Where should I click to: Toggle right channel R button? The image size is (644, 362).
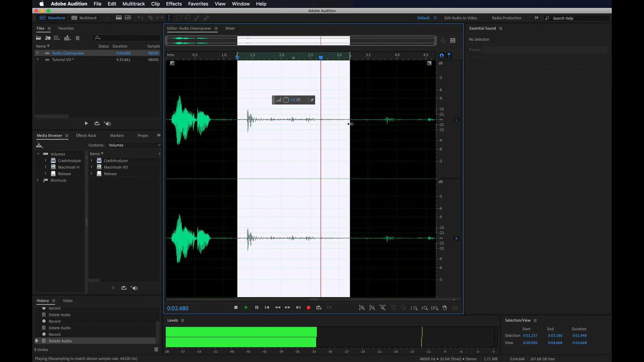tap(456, 239)
